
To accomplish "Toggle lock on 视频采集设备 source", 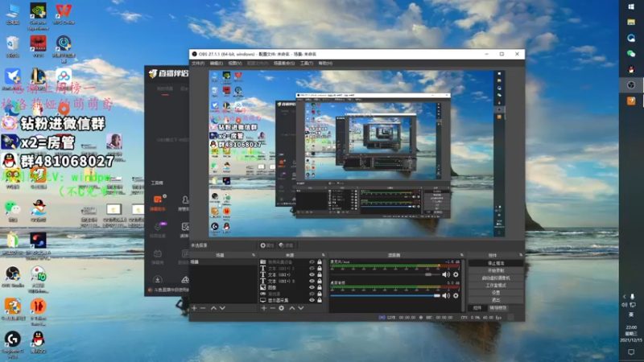I will [x=320, y=262].
